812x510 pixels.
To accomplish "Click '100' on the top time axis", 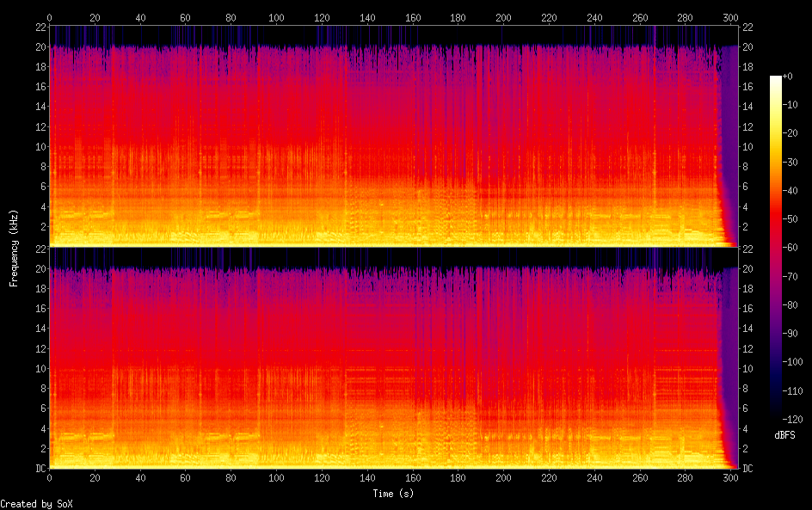I will click(x=276, y=17).
